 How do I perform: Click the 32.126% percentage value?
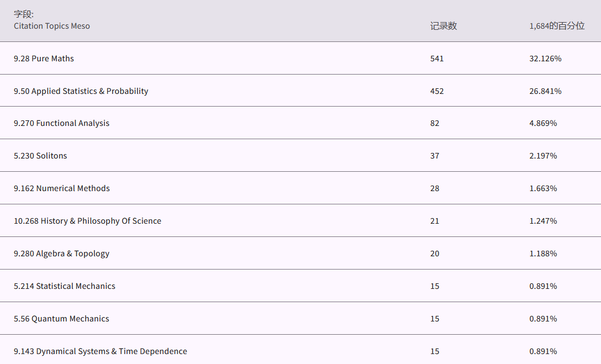(545, 59)
